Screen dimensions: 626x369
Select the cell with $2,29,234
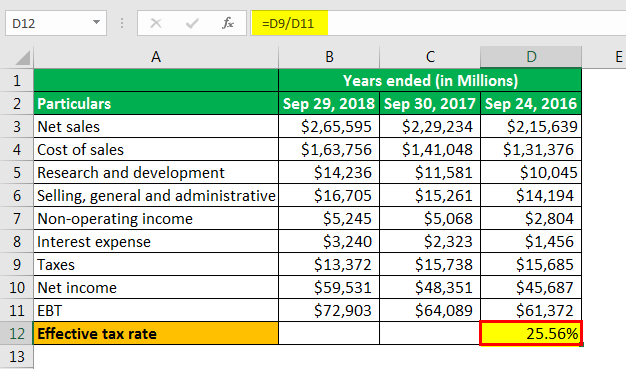(430, 127)
